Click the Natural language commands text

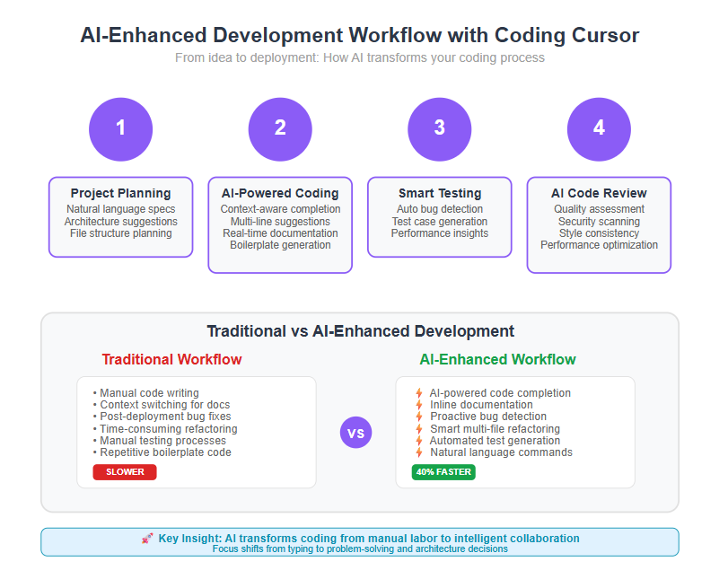[501, 452]
